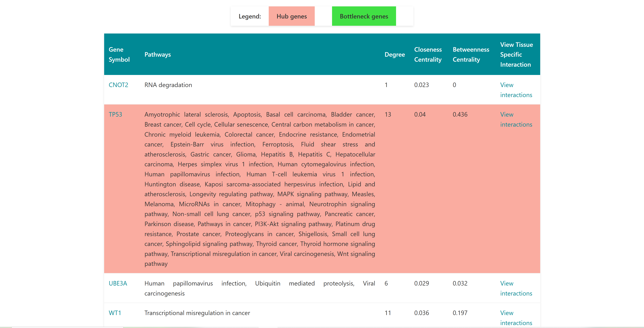Image resolution: width=644 pixels, height=328 pixels.
Task: View interactions for CNOT2 row
Action: coord(516,90)
